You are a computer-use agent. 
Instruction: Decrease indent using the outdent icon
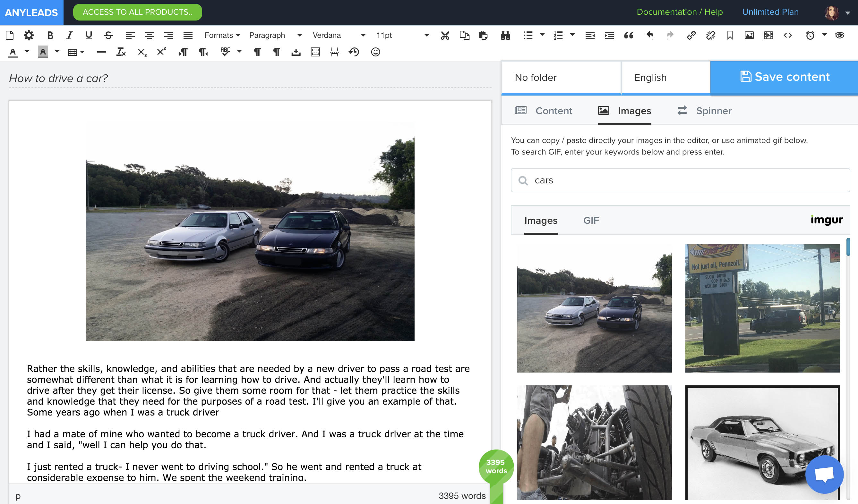tap(590, 35)
